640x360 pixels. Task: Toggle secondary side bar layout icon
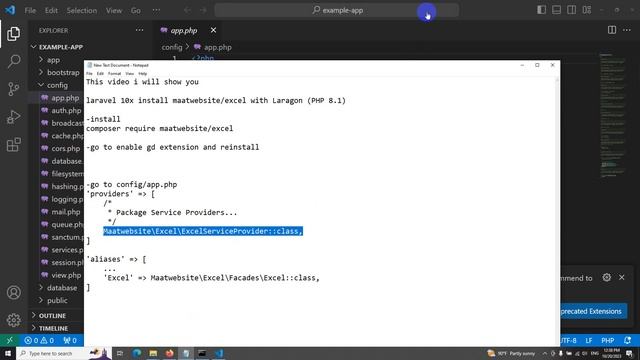571,10
